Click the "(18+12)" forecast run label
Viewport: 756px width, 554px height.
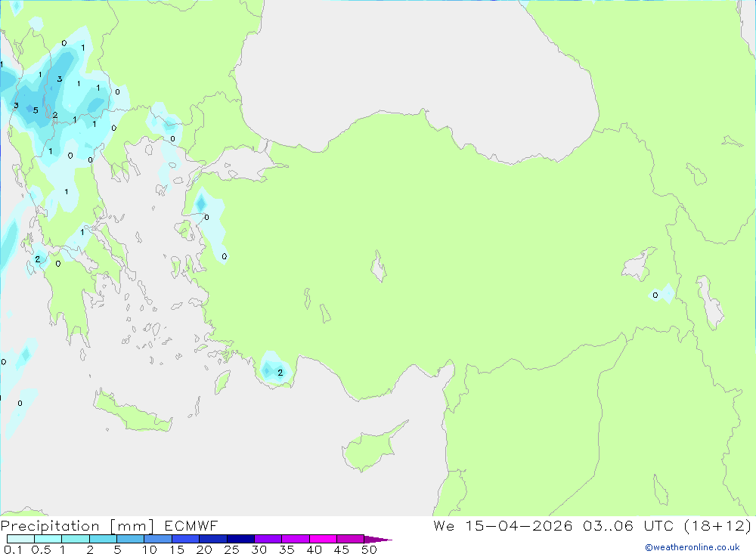coord(717,525)
